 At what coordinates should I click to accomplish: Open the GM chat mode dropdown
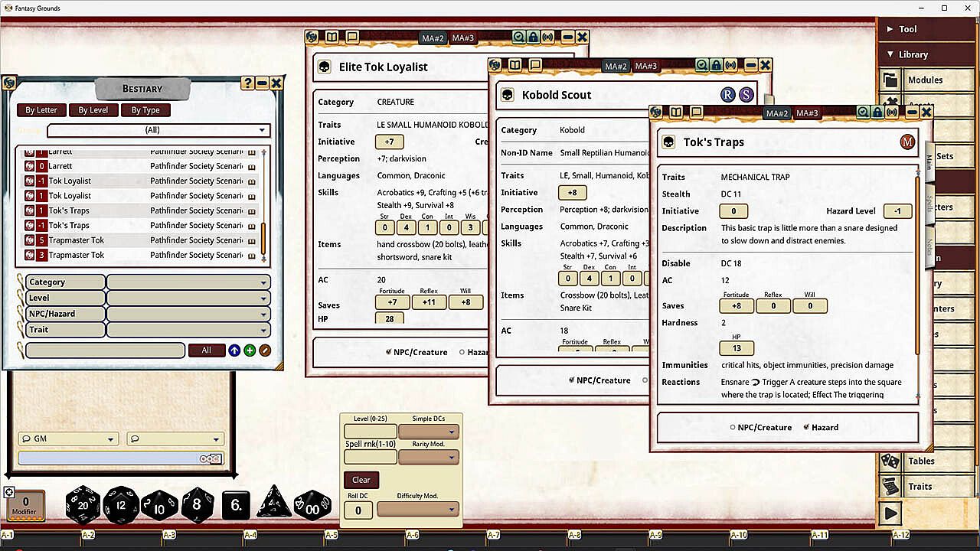pos(68,439)
